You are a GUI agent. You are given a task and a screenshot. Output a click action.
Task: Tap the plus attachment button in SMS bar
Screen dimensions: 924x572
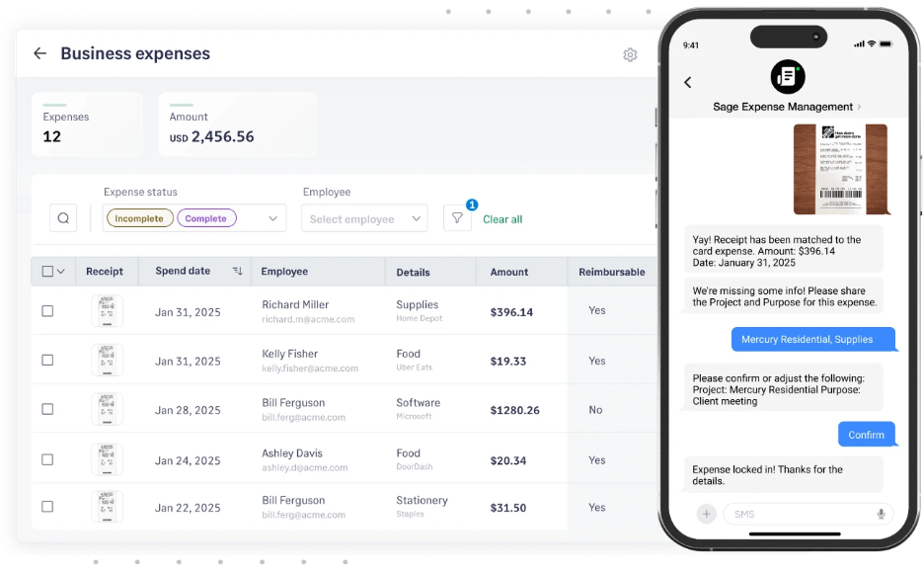click(706, 514)
